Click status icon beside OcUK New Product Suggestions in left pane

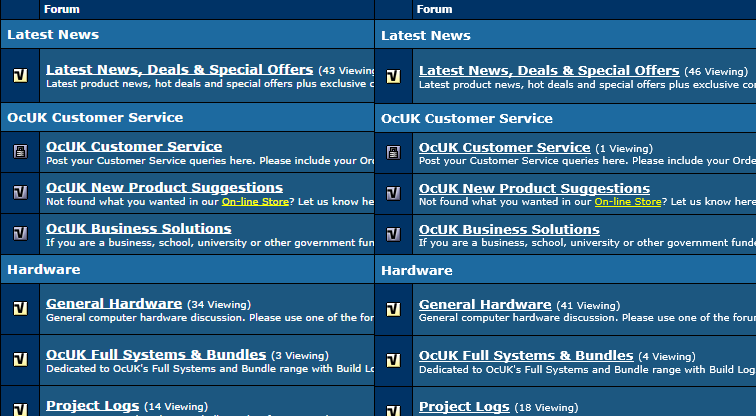click(20, 193)
